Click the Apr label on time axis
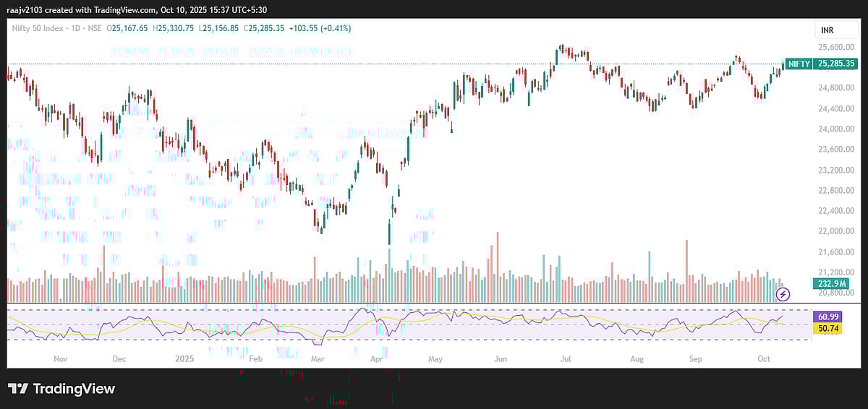Screen dimensions: 868x409 [x=376, y=358]
